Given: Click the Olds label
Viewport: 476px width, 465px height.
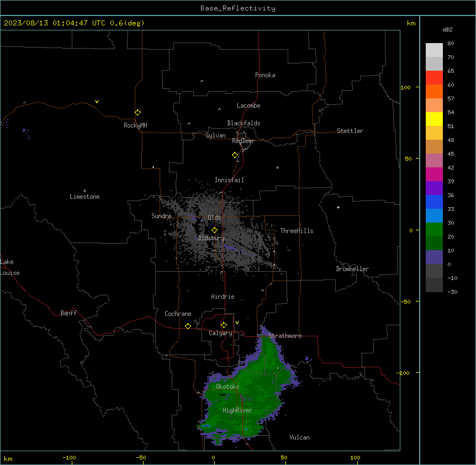Looking at the screenshot, I should click(214, 218).
